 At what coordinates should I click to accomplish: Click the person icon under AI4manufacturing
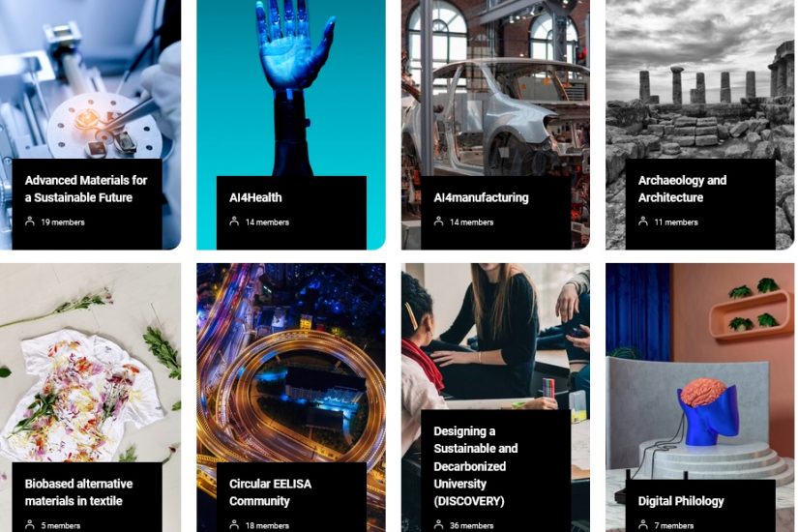click(x=439, y=222)
